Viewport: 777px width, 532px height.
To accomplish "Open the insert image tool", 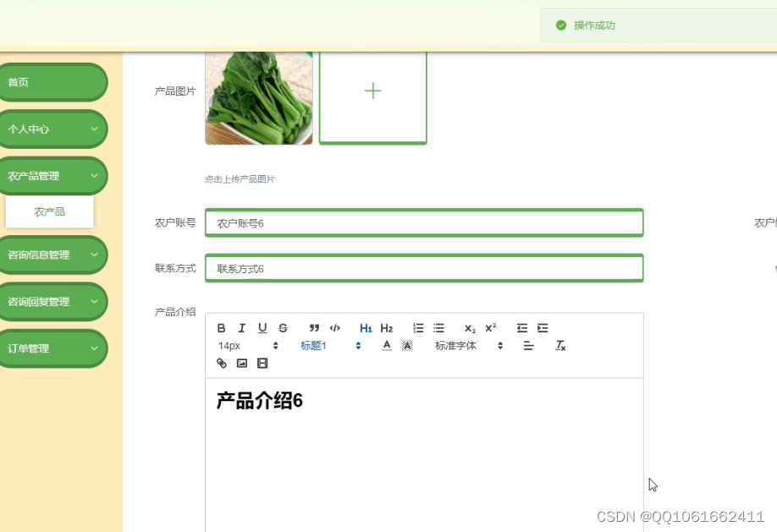I will pos(241,363).
